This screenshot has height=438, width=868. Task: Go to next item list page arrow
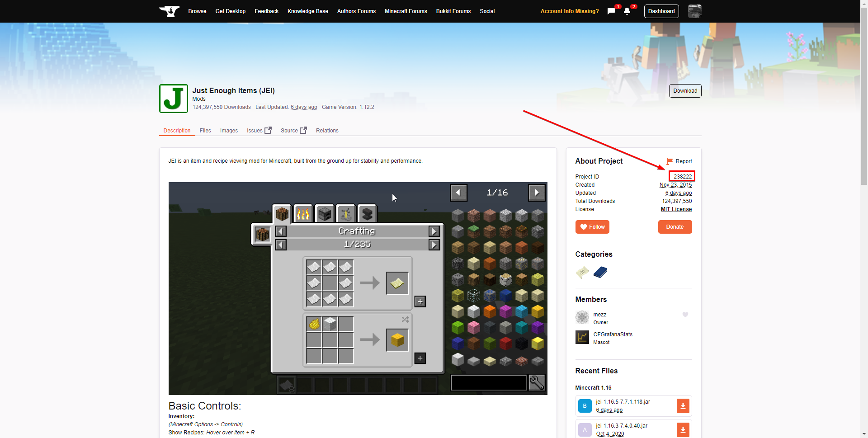[537, 193]
